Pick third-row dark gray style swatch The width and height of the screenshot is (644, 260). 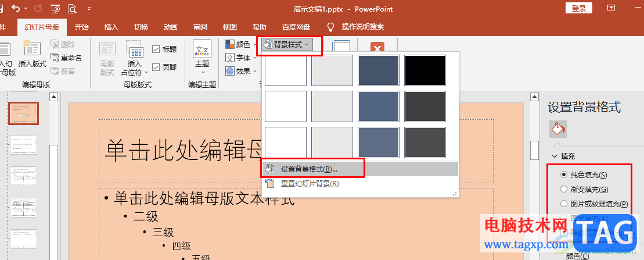point(425,143)
